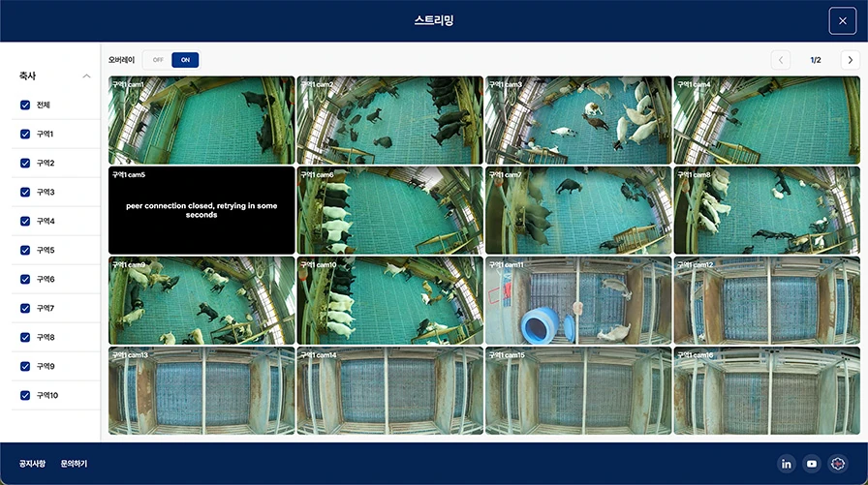Uncheck the 구역2 checkbox
The width and height of the screenshot is (868, 485).
tap(25, 163)
